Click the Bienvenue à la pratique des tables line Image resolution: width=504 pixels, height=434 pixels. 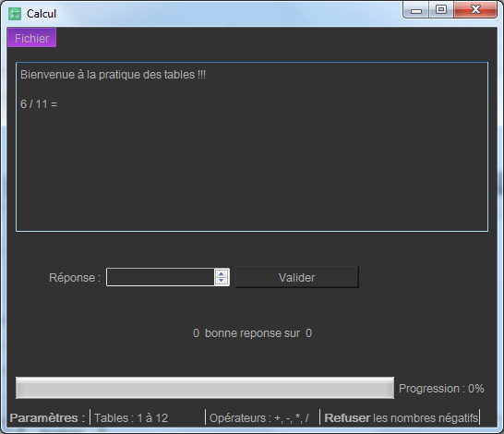click(113, 75)
